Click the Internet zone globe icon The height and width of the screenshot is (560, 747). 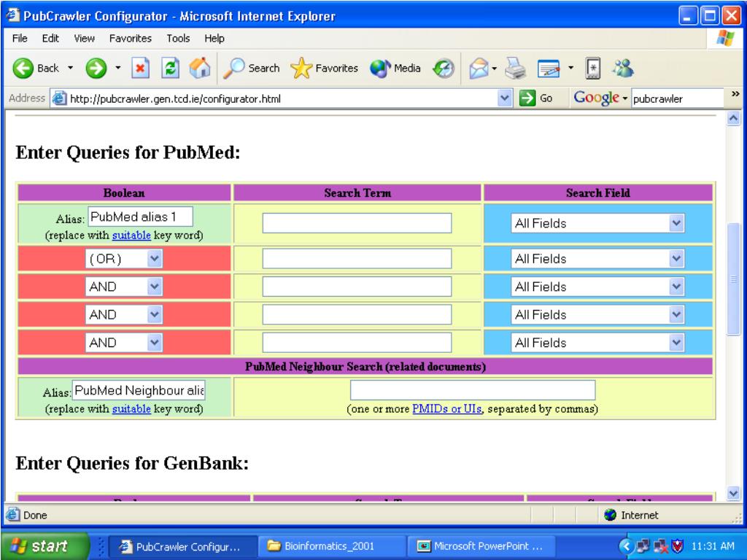[610, 515]
